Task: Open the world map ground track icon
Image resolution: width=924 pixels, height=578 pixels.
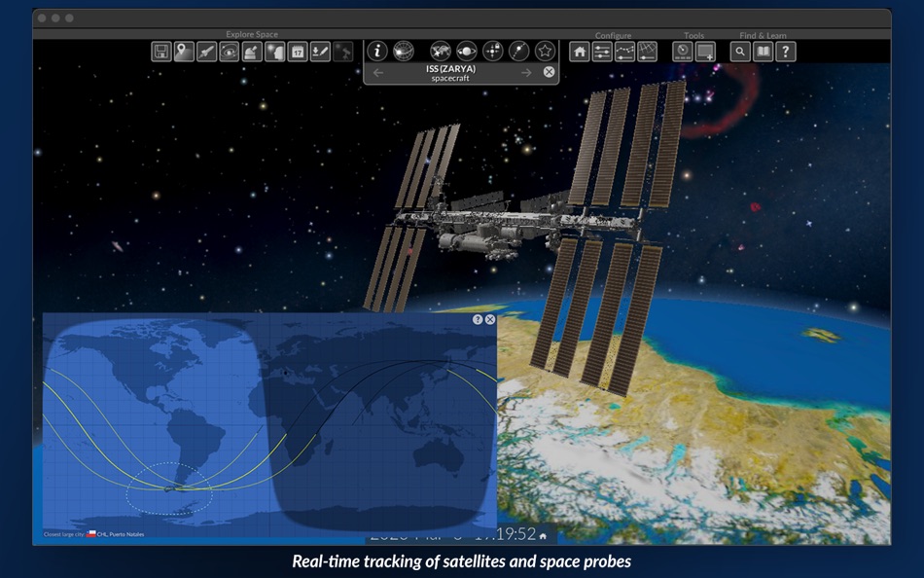Action: coord(441,51)
